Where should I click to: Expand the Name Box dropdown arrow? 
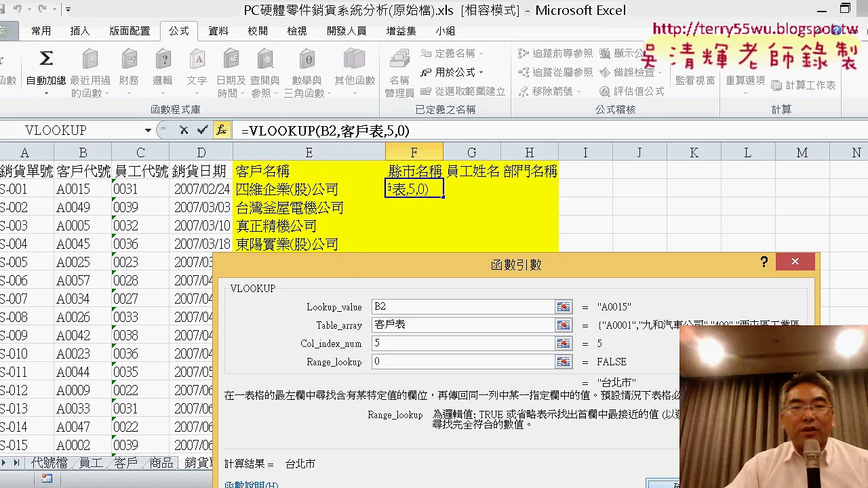coord(148,130)
